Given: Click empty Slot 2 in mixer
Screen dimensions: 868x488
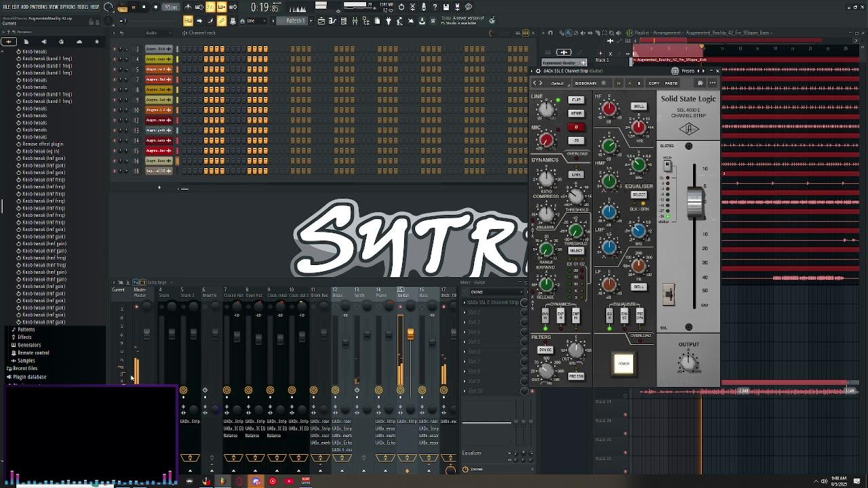Looking at the screenshot, I should pyautogui.click(x=493, y=312).
